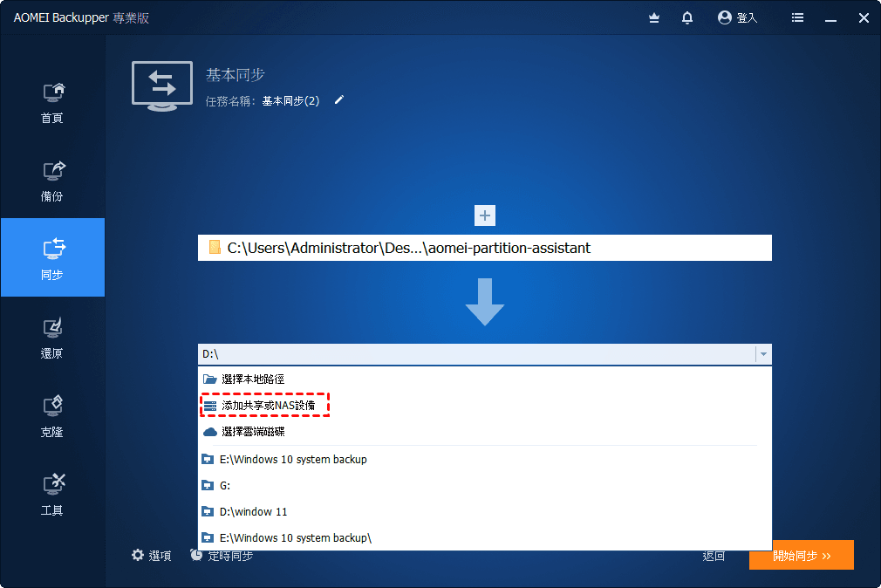Click the 基本同步 sync monitor icon

pos(162,86)
